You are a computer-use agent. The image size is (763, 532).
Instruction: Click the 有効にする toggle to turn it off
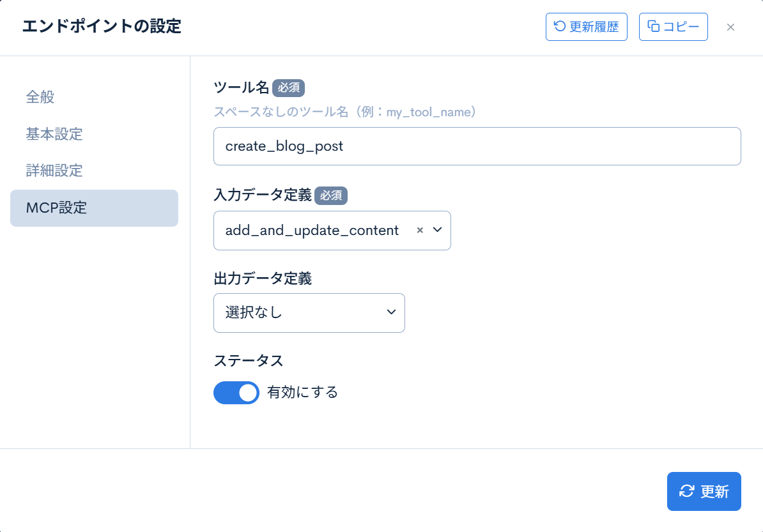(x=236, y=393)
